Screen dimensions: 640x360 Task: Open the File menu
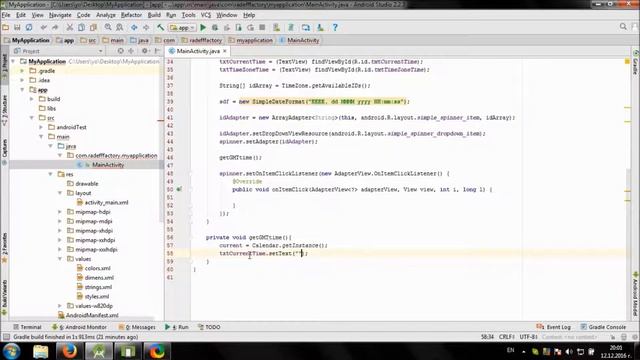(x=6, y=15)
